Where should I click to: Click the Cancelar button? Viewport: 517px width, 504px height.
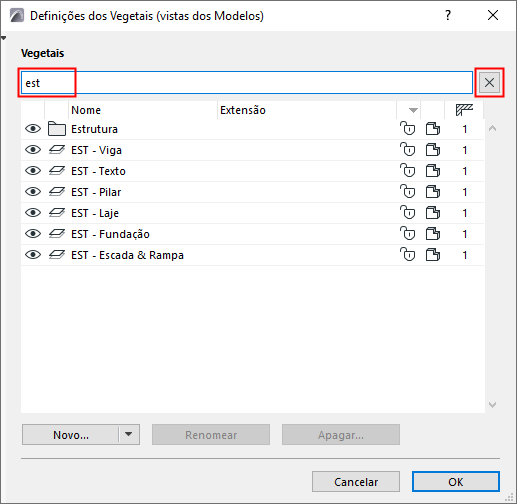[x=356, y=482]
